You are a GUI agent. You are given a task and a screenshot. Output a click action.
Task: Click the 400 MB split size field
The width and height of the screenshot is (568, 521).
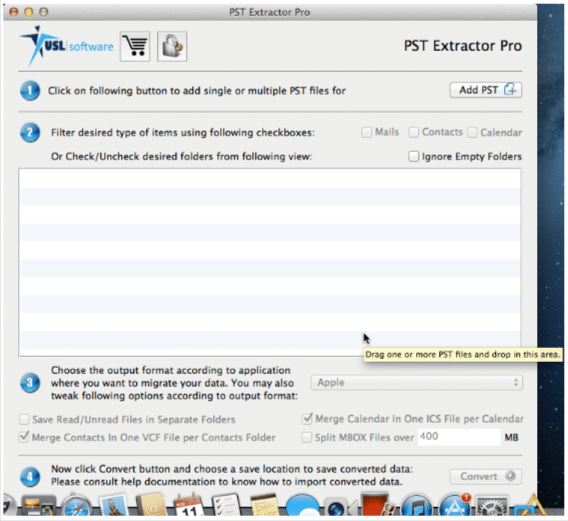coord(459,437)
